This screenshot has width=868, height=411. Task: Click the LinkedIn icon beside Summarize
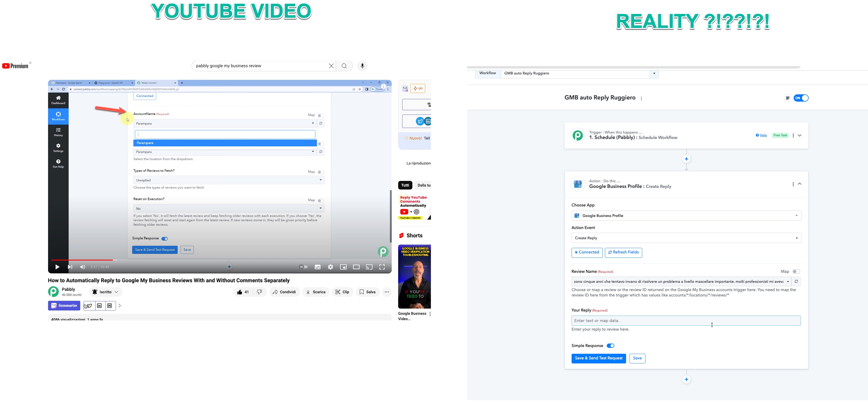click(99, 306)
